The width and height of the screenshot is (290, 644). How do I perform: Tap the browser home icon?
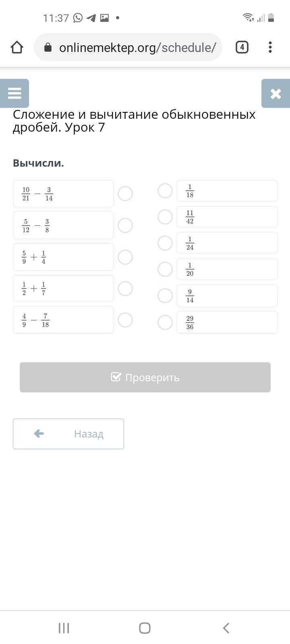point(17,47)
